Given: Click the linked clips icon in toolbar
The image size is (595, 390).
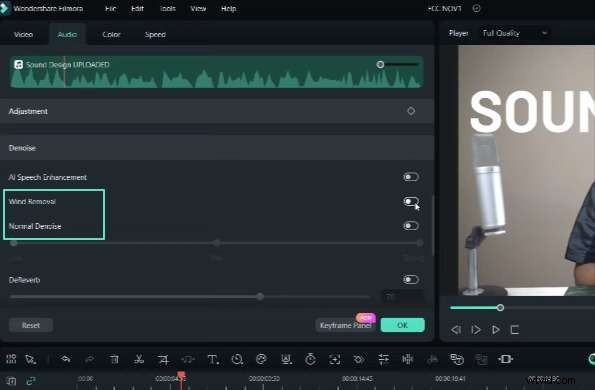Looking at the screenshot, I should pos(456,359).
